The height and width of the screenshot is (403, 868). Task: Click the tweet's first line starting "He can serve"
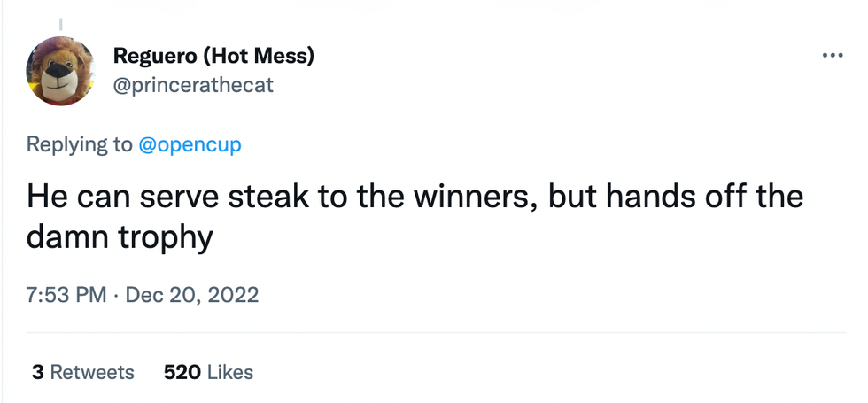point(415,196)
